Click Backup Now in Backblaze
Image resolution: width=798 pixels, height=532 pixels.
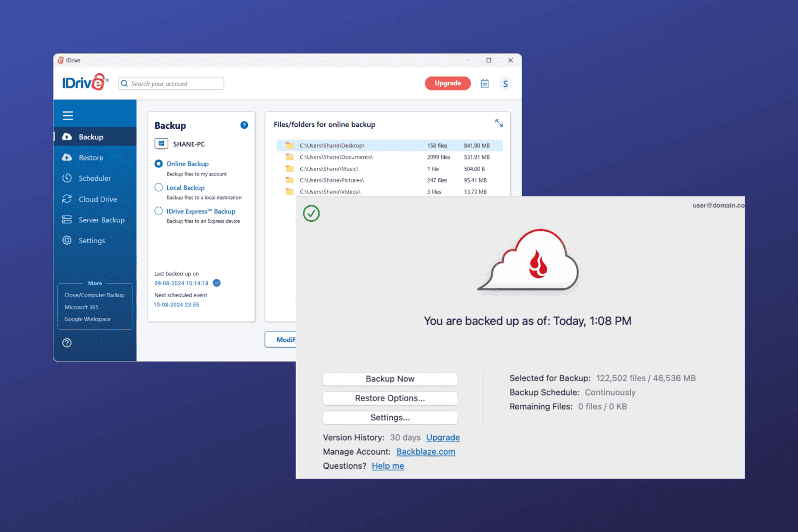point(390,379)
